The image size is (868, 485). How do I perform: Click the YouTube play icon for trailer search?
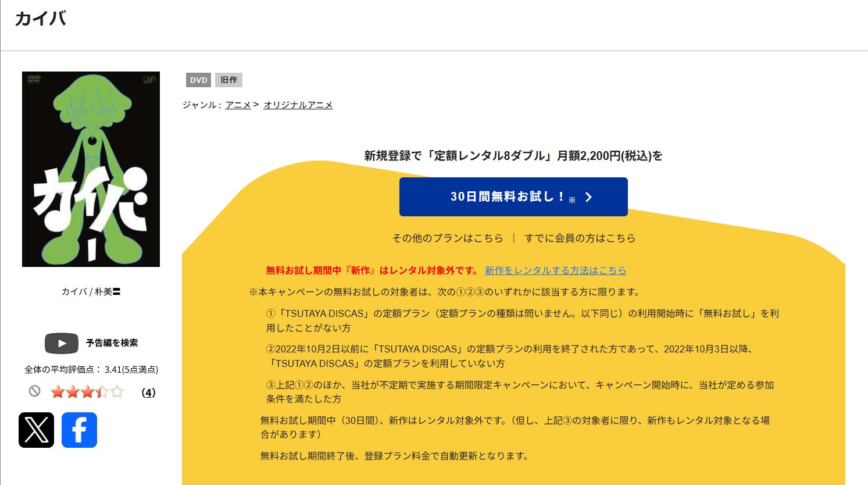coord(62,343)
